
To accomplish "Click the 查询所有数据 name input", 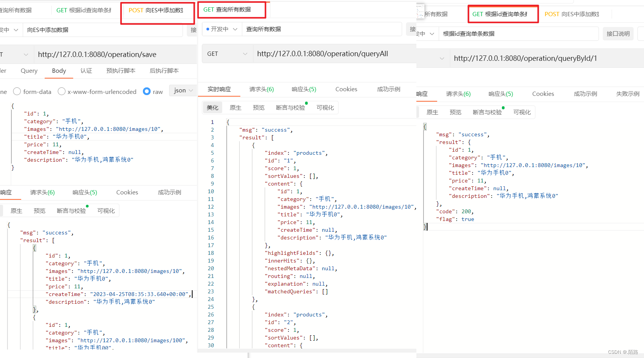I will (x=322, y=29).
